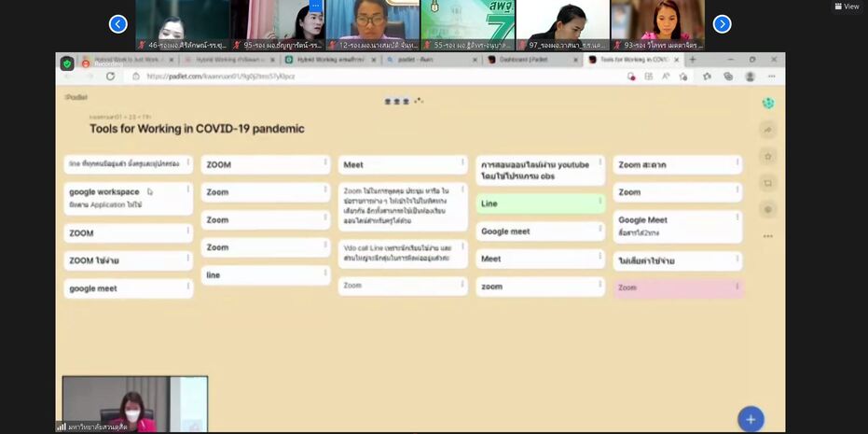Viewport: 868px width, 434px height.
Task: Select participant 55 video thumbnail
Action: pyautogui.click(x=468, y=25)
